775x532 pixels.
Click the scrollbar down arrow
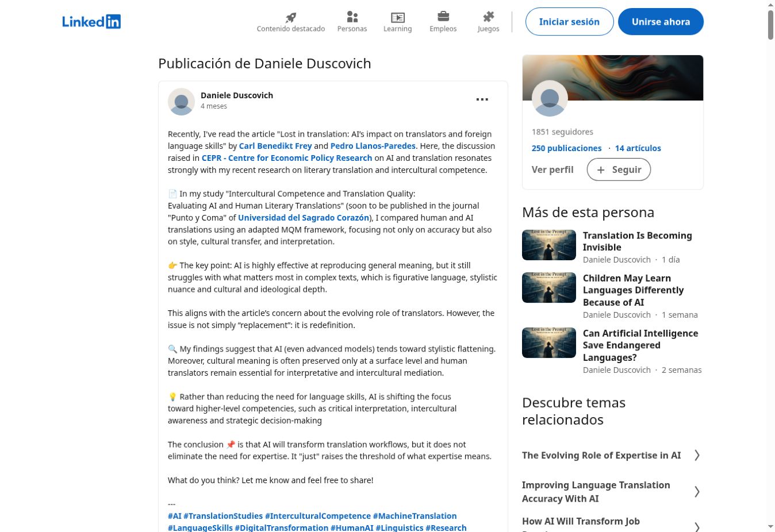(770, 526)
